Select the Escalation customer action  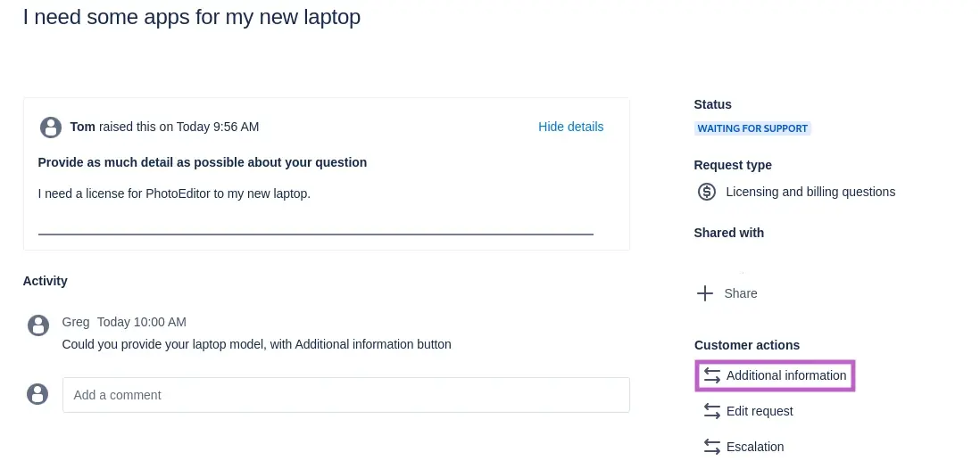click(755, 447)
